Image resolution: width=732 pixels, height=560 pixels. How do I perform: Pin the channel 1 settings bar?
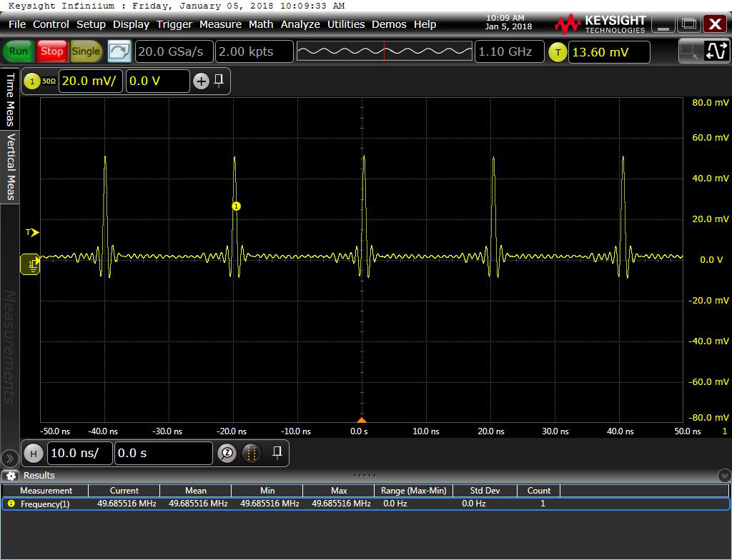pos(219,80)
